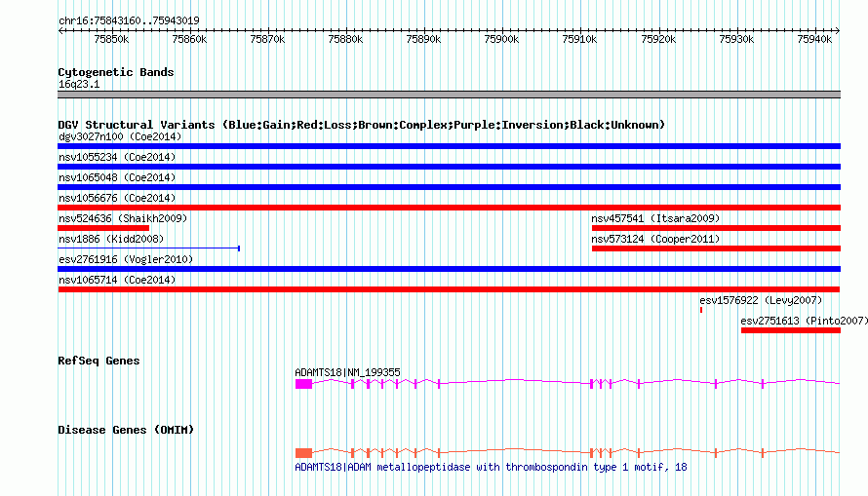868x496 pixels.
Task: Select the tiny red mark under esv1576922
Action: point(701,310)
